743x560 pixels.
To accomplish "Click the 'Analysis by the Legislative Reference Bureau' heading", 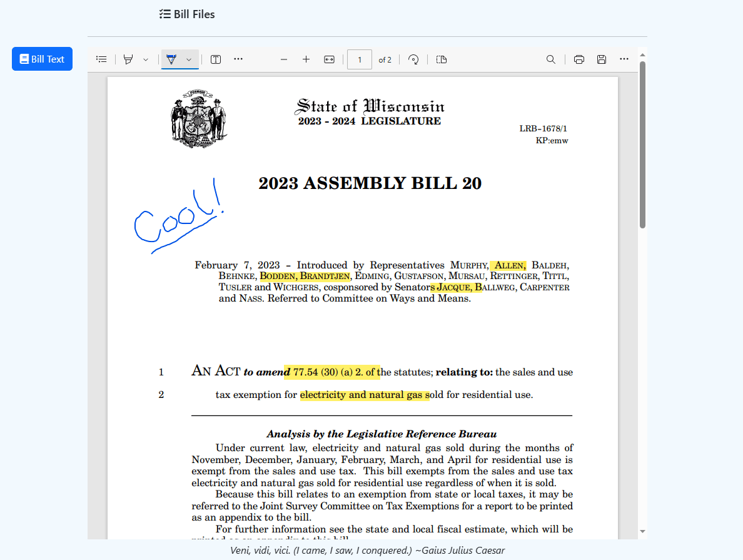I will pos(382,434).
